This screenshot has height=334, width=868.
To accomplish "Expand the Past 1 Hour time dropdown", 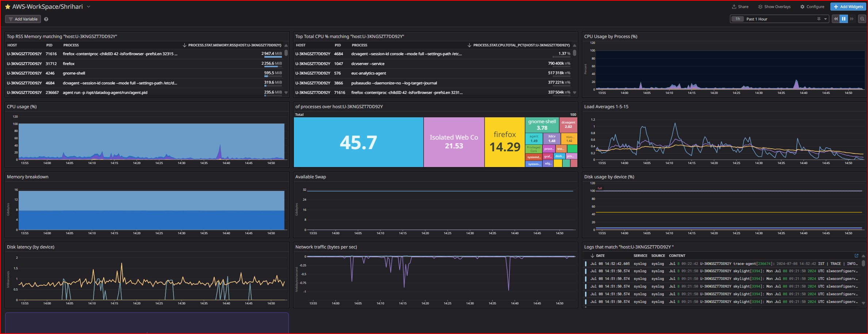I will click(825, 19).
